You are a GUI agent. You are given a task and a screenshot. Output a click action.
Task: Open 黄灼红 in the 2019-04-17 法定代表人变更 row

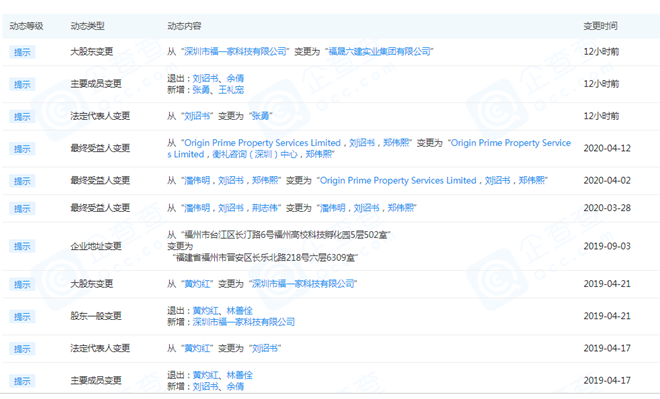coord(197,348)
